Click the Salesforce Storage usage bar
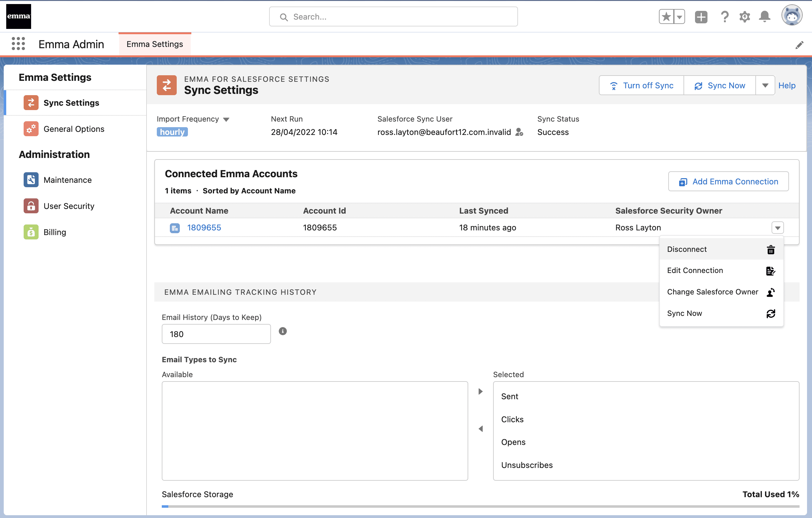This screenshot has height=518, width=812. (480, 506)
